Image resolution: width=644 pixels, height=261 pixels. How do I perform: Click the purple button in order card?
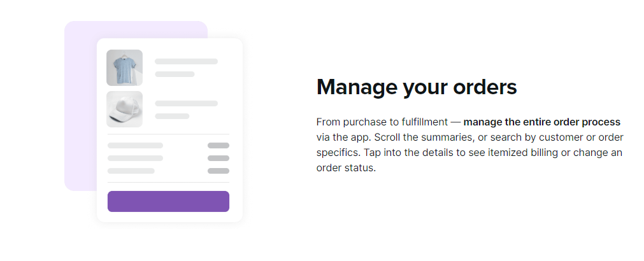point(168,202)
